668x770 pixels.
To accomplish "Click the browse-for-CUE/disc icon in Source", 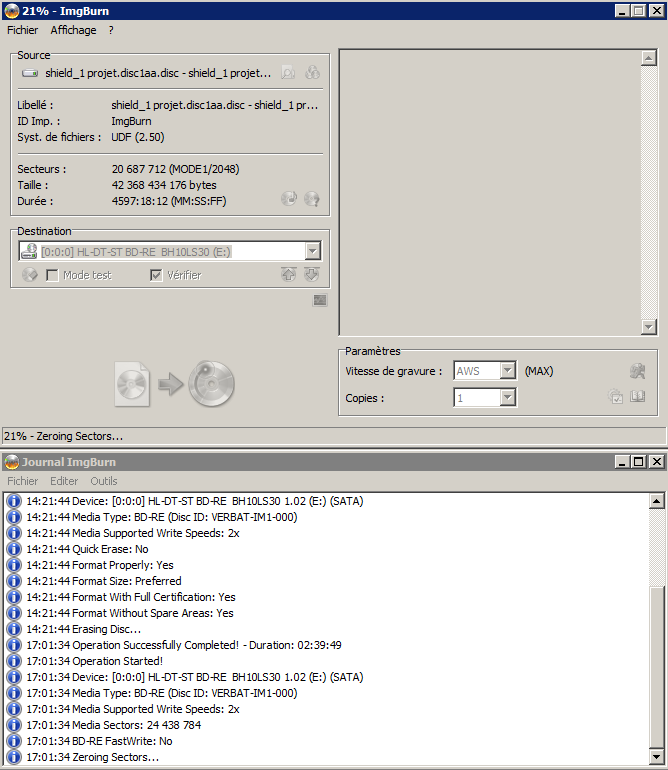I will (312, 73).
